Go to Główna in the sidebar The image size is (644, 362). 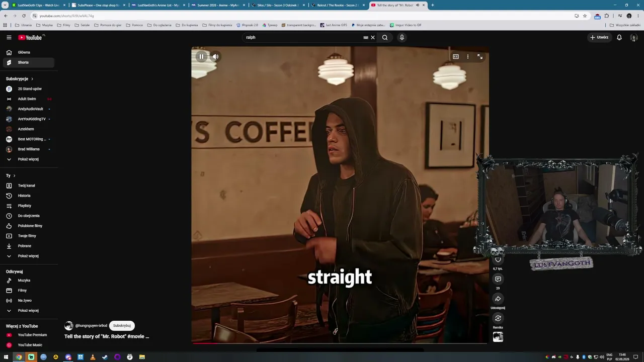pos(28,52)
